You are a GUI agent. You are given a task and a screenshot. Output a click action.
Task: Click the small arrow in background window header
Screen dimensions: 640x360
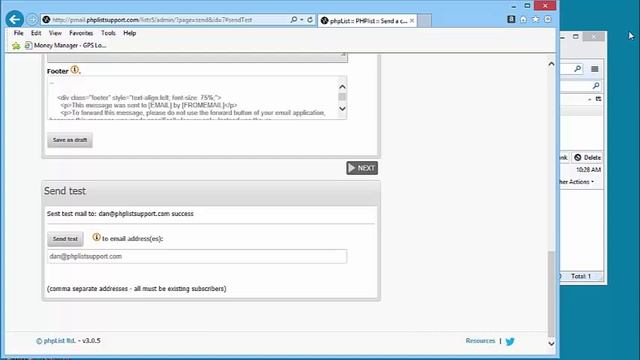coord(589,99)
